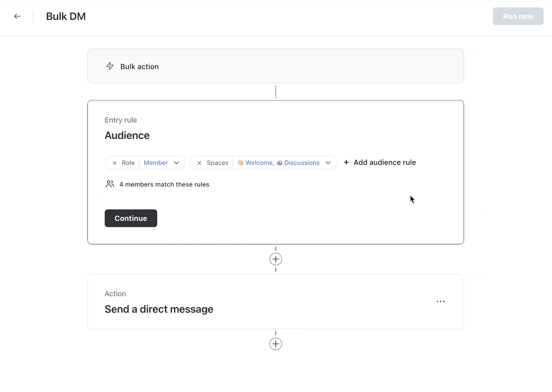The height and width of the screenshot is (392, 552).
Task: Remove the Role Member rule via its X icon
Action: (115, 163)
